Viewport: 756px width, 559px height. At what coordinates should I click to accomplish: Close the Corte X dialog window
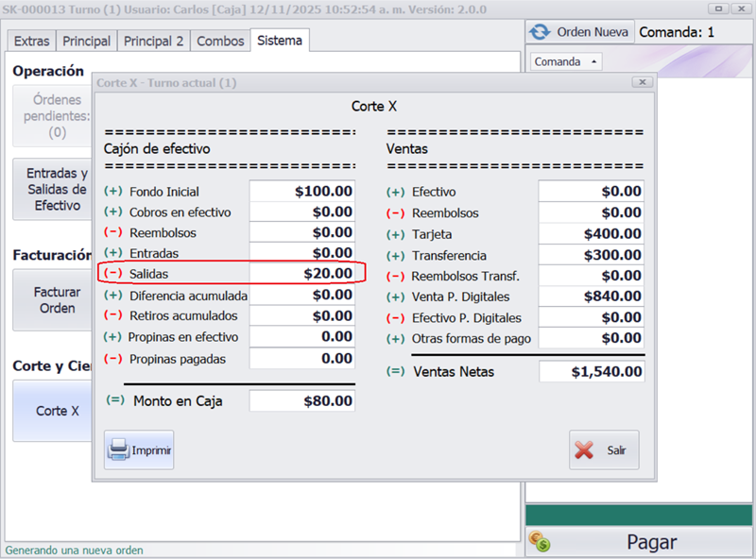click(x=642, y=83)
